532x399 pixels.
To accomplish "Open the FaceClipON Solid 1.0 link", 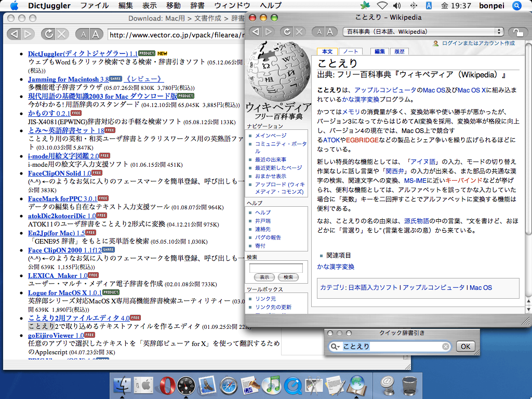I will [x=59, y=173].
